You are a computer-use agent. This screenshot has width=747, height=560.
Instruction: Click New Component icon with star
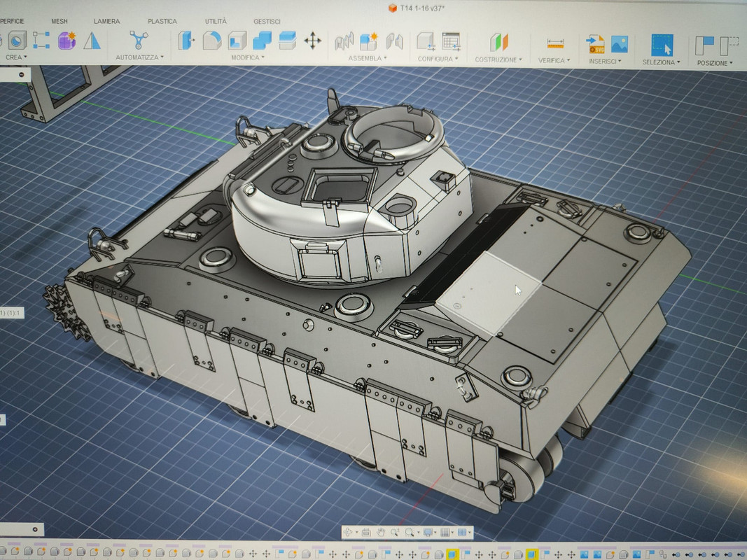coord(369,42)
